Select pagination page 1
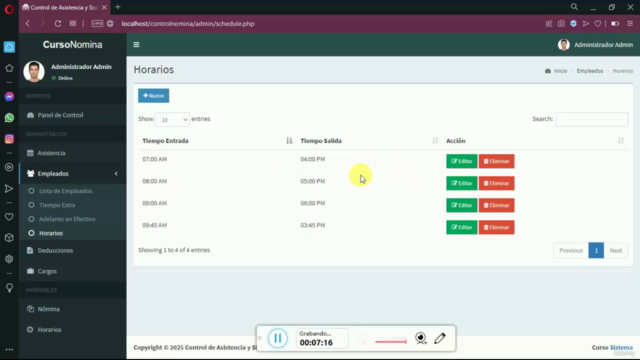Image resolution: width=640 pixels, height=360 pixels. coord(596,251)
